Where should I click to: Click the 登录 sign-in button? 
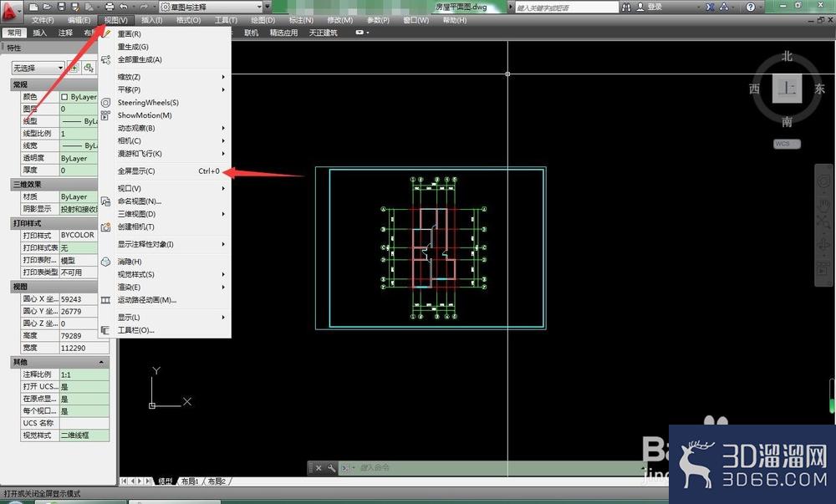tap(650, 7)
